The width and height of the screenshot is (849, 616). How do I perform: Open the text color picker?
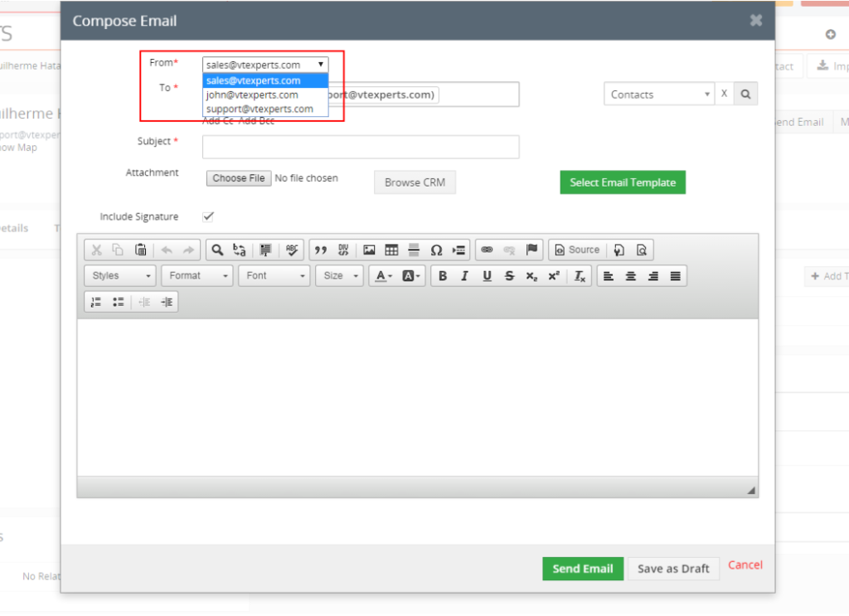pos(384,276)
